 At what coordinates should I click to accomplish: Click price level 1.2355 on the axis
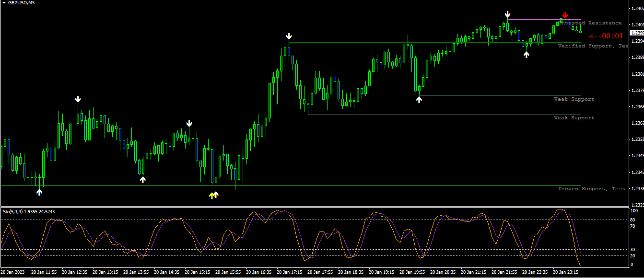637,139
